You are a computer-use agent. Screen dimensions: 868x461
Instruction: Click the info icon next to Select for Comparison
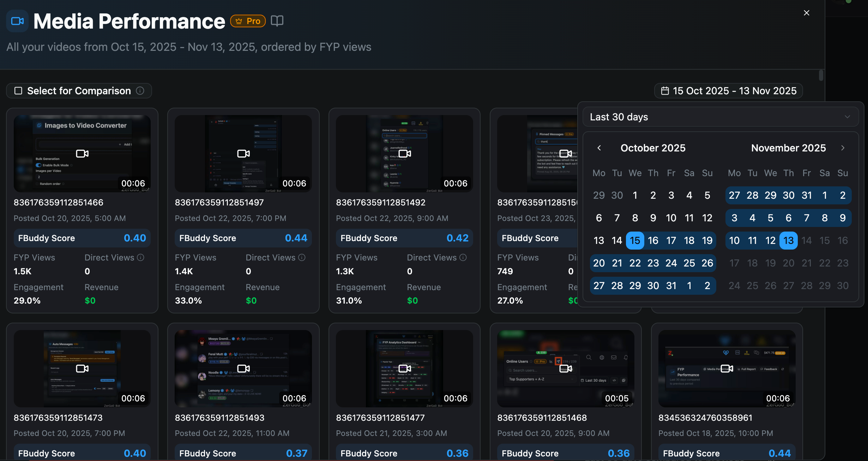(x=140, y=91)
